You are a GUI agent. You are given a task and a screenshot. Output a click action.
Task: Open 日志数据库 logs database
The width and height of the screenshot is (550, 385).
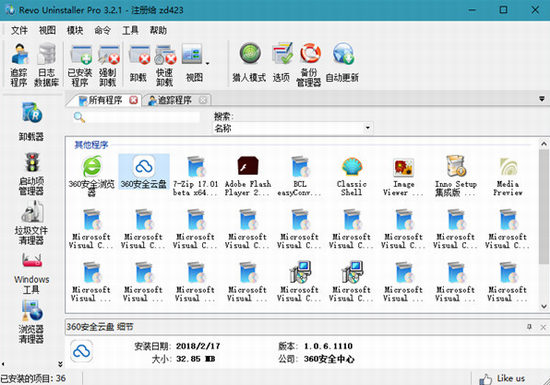[x=46, y=65]
